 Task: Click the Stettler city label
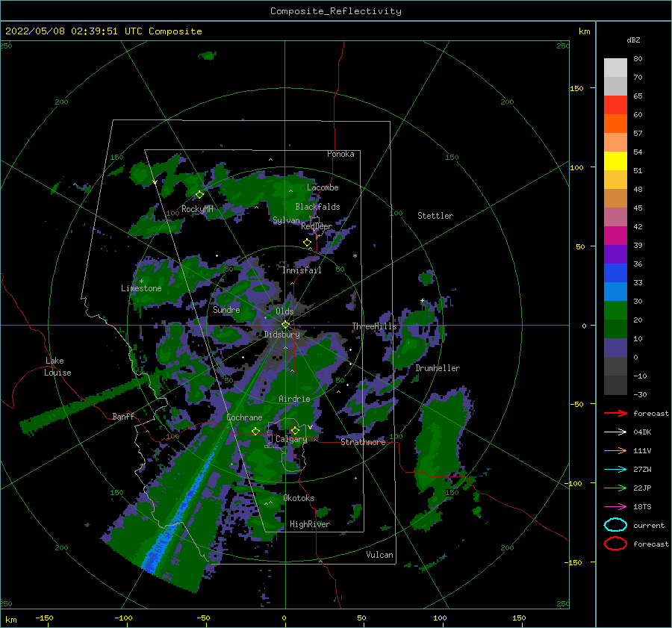point(435,216)
